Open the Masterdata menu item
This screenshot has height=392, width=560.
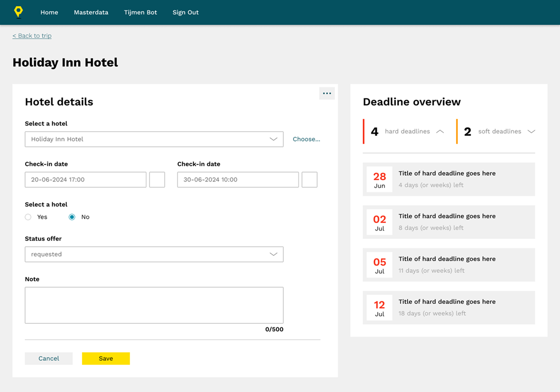click(x=91, y=12)
